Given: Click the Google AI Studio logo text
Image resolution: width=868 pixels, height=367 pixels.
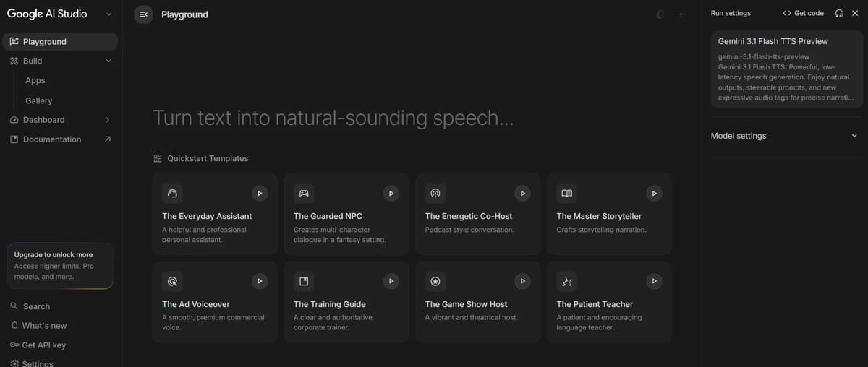Looking at the screenshot, I should tap(47, 14).
